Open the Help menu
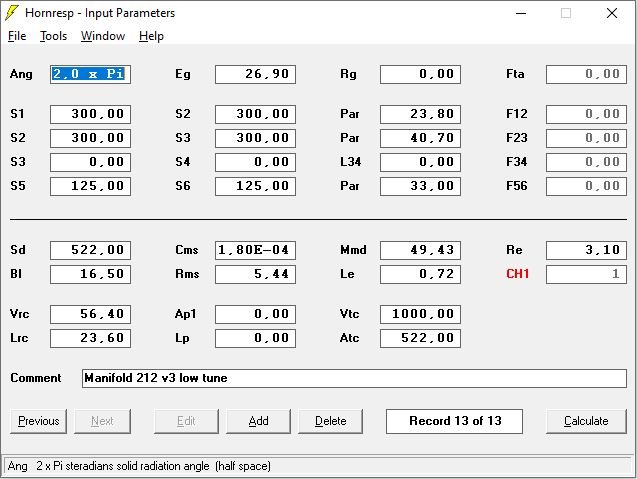The width and height of the screenshot is (637, 479). click(151, 36)
